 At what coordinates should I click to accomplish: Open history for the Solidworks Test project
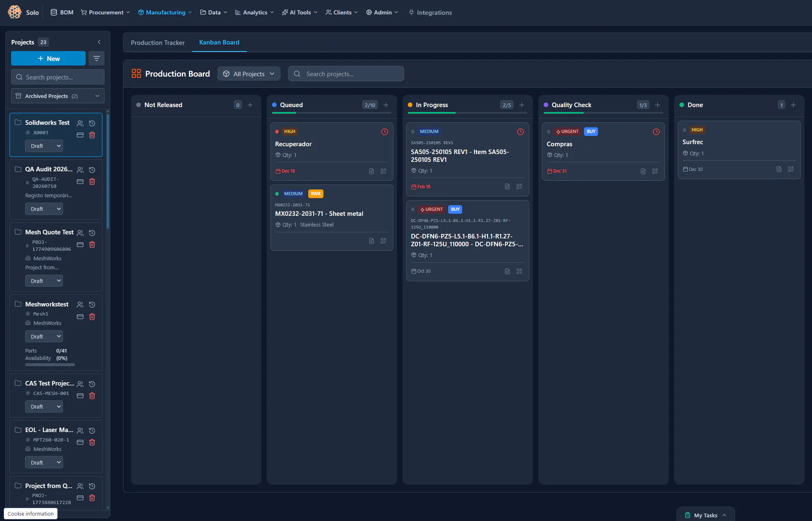coord(92,123)
